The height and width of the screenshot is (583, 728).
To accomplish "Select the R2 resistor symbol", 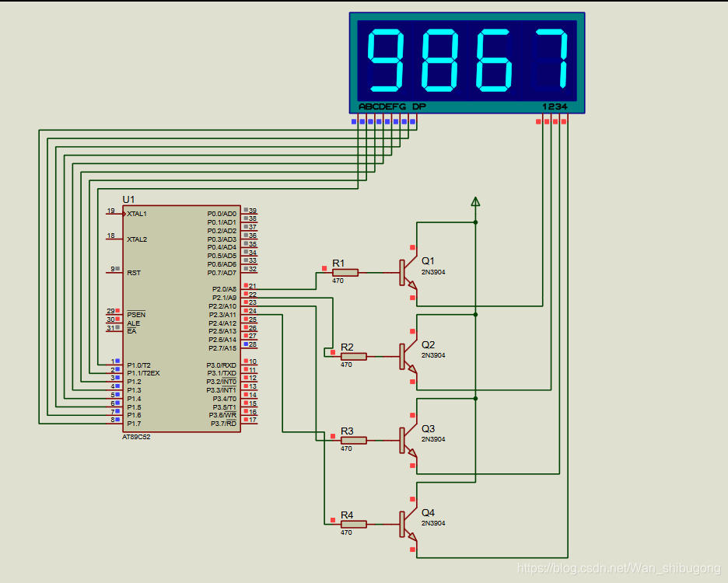I will point(353,357).
